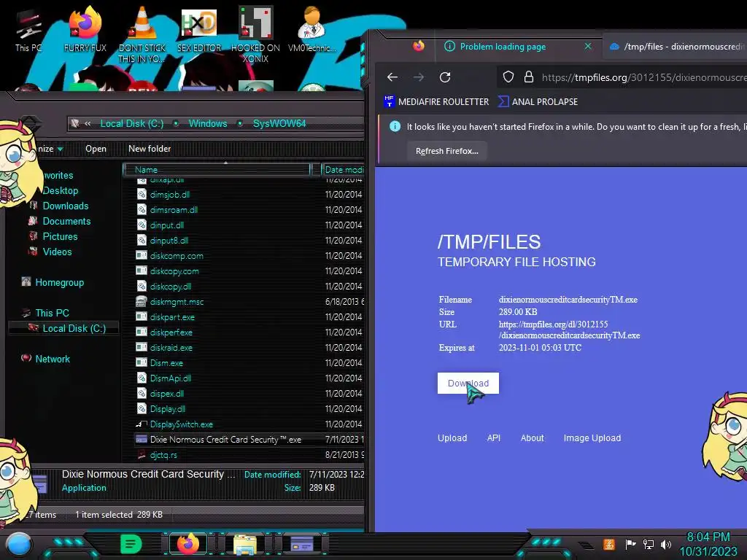
Task: Open the This PC desktop icon
Action: (28, 31)
